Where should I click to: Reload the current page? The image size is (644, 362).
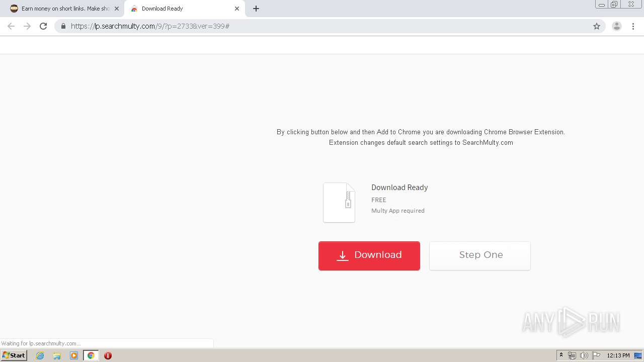tap(44, 26)
